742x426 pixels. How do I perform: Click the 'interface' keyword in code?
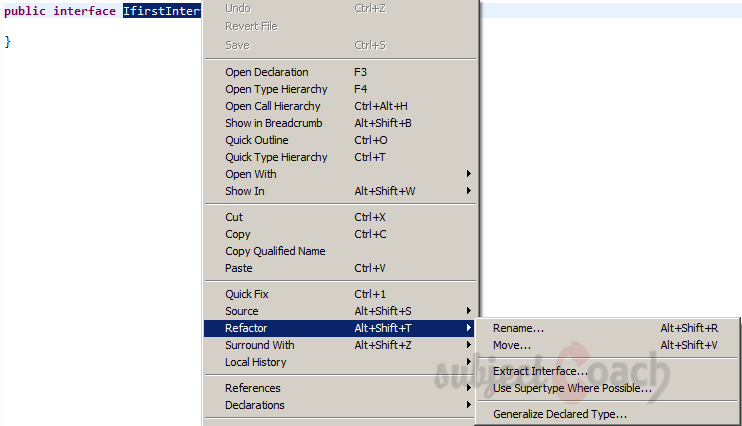coord(84,11)
